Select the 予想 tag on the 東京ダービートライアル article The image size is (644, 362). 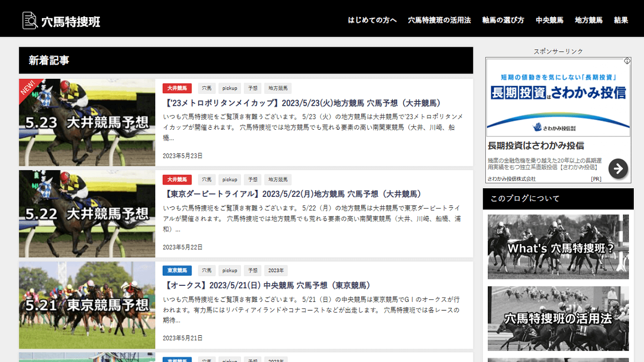252,180
